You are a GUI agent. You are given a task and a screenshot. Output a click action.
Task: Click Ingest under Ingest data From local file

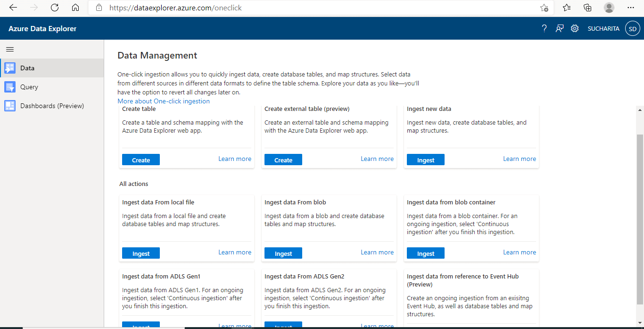pyautogui.click(x=141, y=253)
